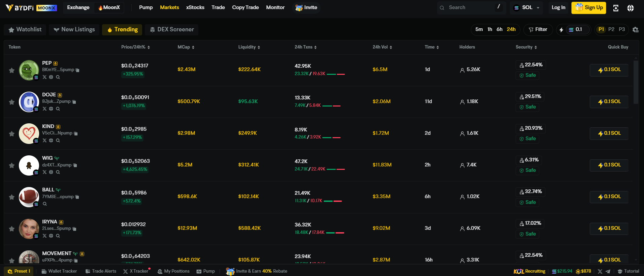Expand the SOL chain dropdown
This screenshot has width=644, height=276.
(x=527, y=8)
